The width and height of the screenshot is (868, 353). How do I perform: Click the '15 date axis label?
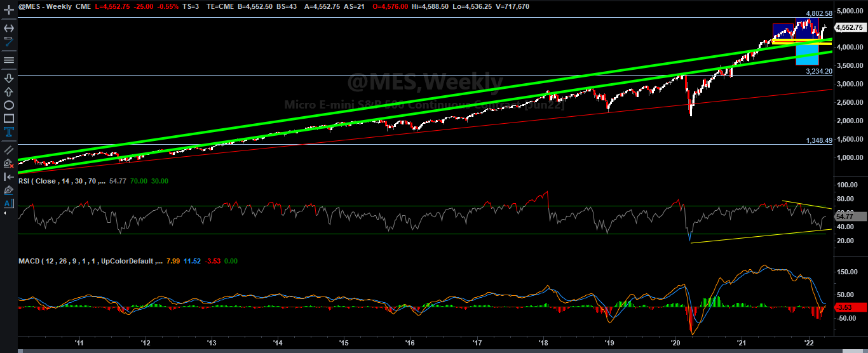pos(344,342)
